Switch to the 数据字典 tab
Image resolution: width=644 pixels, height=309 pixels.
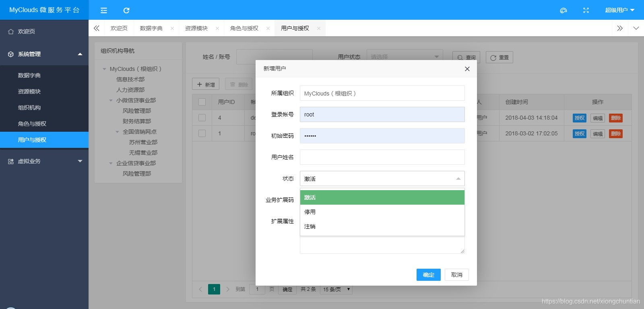click(x=151, y=28)
